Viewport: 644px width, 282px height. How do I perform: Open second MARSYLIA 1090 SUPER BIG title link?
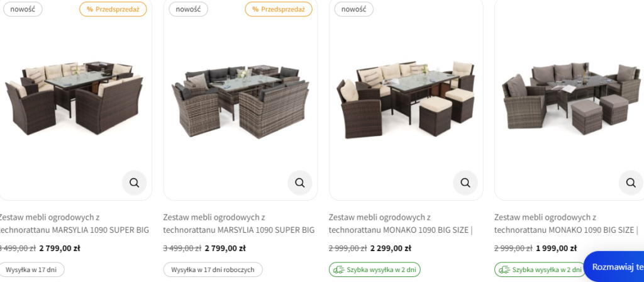coord(238,223)
